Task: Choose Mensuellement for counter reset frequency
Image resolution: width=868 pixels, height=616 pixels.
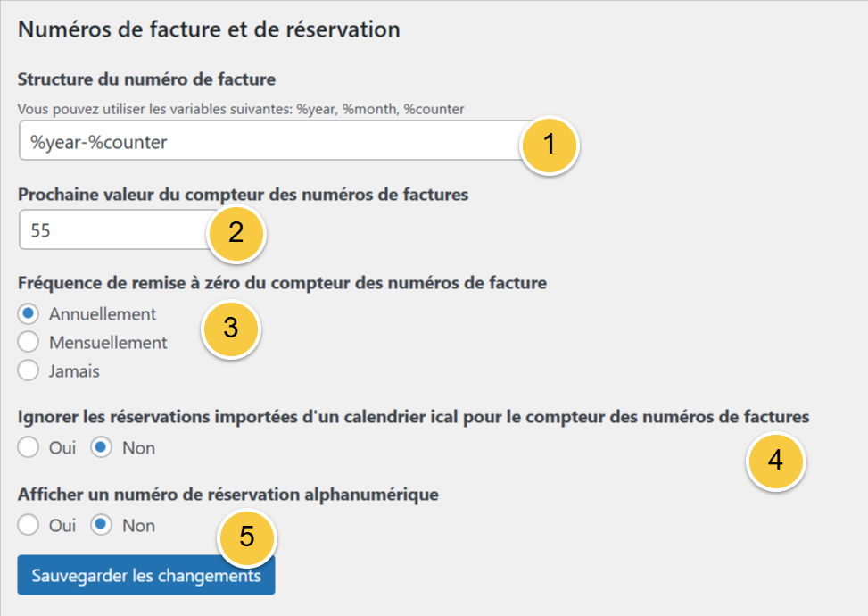Action: [29, 343]
